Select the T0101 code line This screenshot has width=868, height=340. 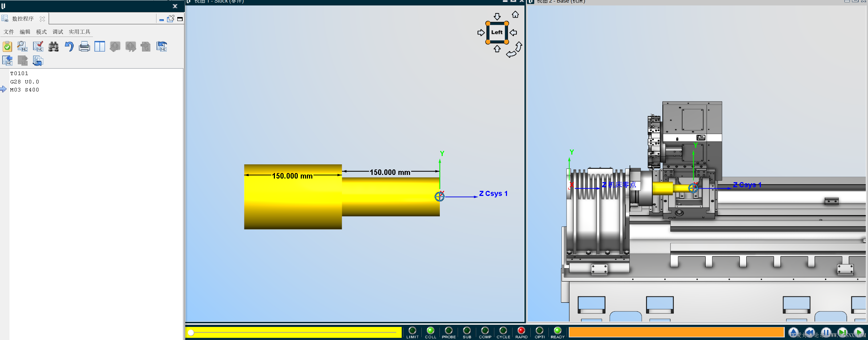click(x=19, y=73)
